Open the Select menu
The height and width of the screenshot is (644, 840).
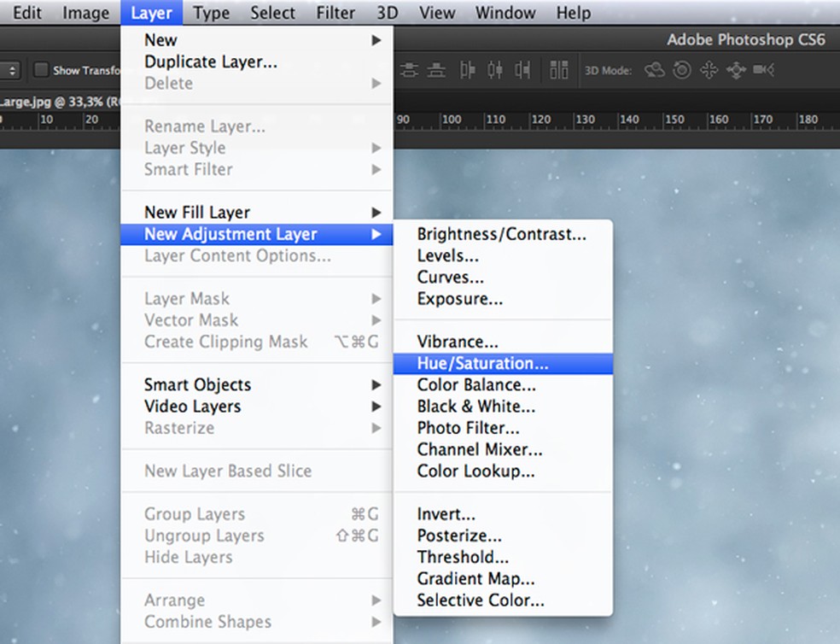click(x=272, y=12)
